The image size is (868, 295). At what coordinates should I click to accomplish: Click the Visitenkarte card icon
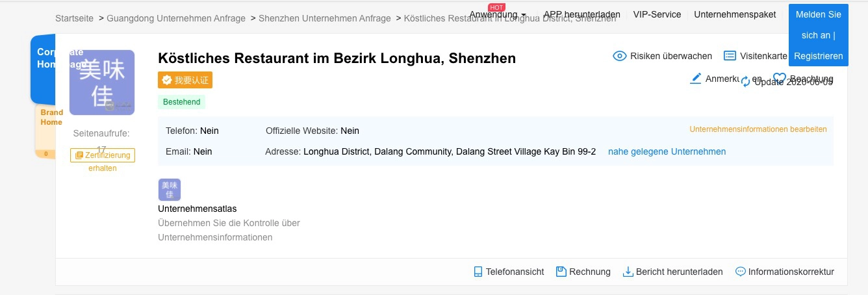click(x=730, y=56)
